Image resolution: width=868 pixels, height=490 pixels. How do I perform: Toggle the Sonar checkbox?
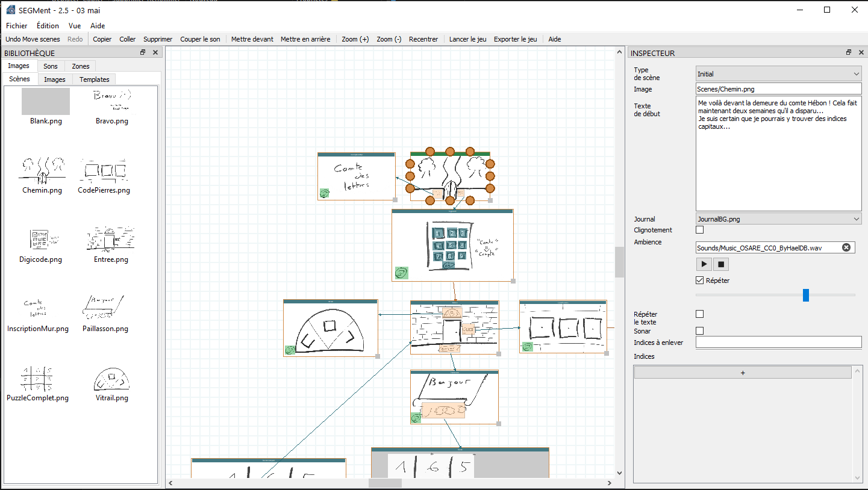click(699, 331)
